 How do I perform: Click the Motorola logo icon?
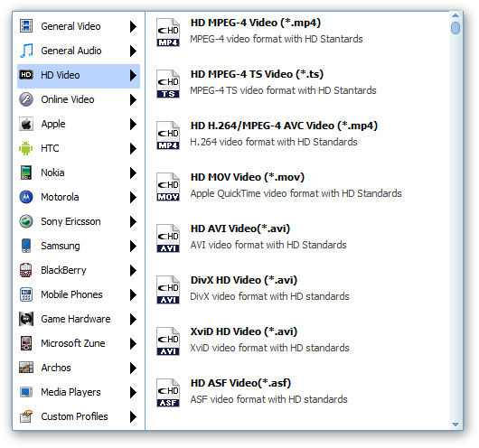(26, 197)
